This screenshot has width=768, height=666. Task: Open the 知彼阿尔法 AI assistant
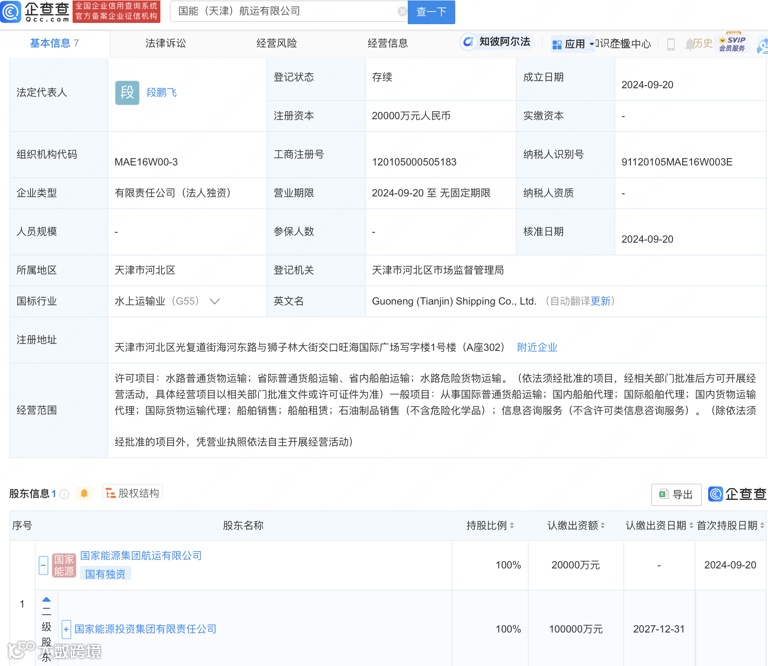point(497,42)
